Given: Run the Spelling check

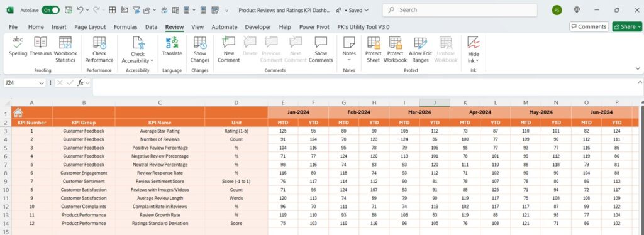Looking at the screenshot, I should (x=18, y=46).
